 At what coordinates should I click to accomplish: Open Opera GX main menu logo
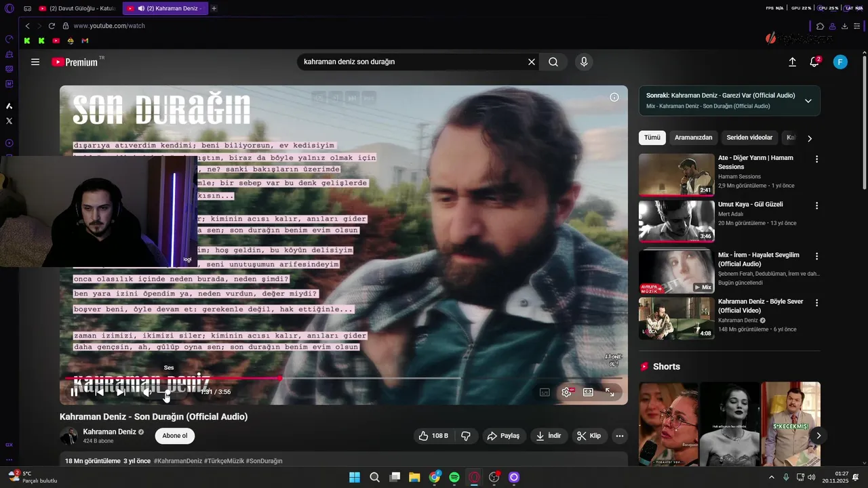pos(9,8)
